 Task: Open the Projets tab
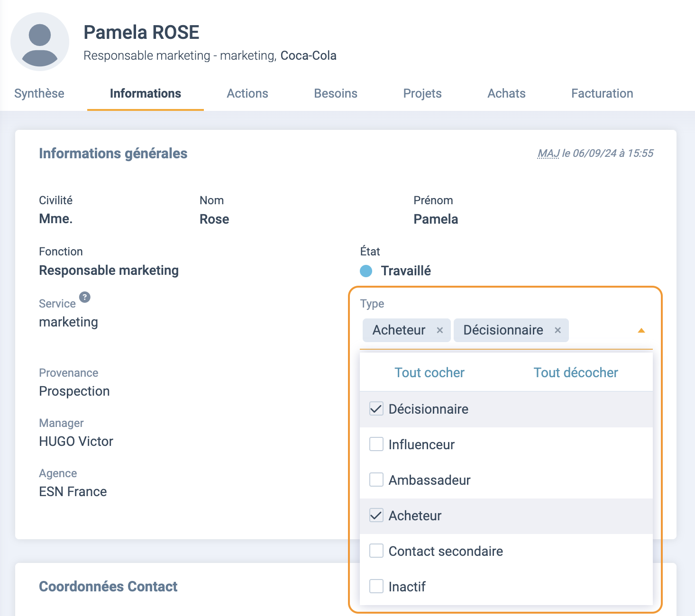pos(422,93)
